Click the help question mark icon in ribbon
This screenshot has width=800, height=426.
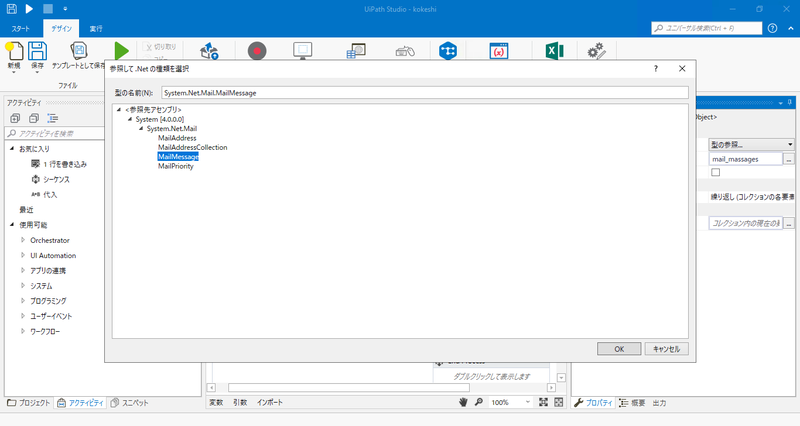[x=772, y=28]
